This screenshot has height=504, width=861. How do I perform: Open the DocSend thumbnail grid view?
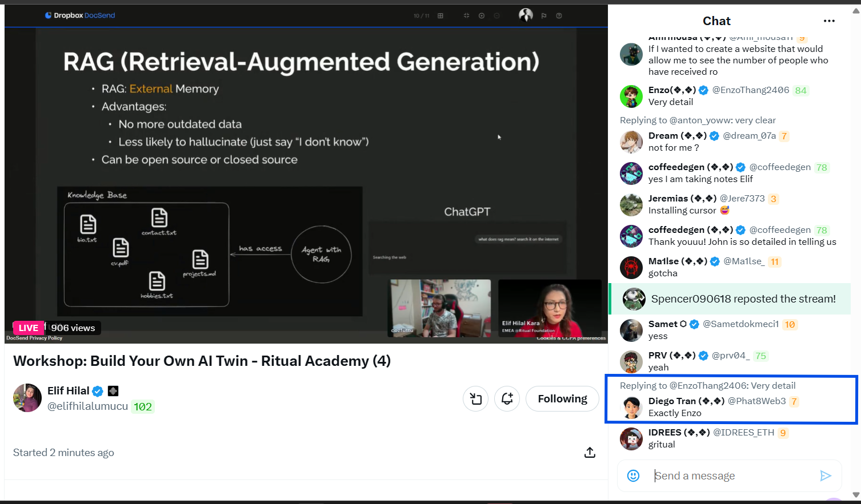(x=440, y=16)
